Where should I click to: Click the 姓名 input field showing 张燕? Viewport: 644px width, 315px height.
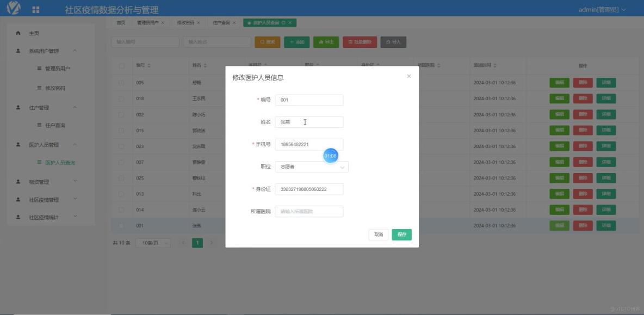tap(309, 122)
